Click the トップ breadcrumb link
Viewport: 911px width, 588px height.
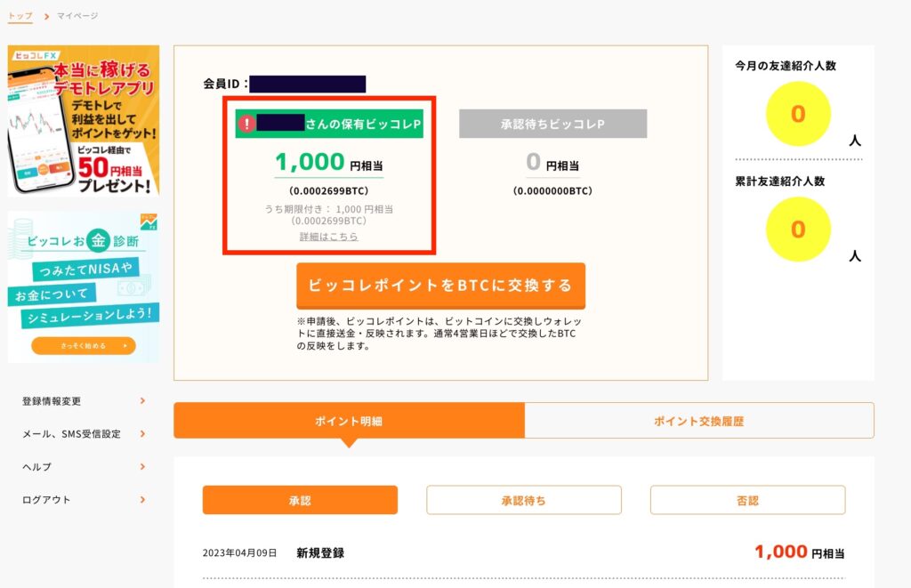[20, 16]
